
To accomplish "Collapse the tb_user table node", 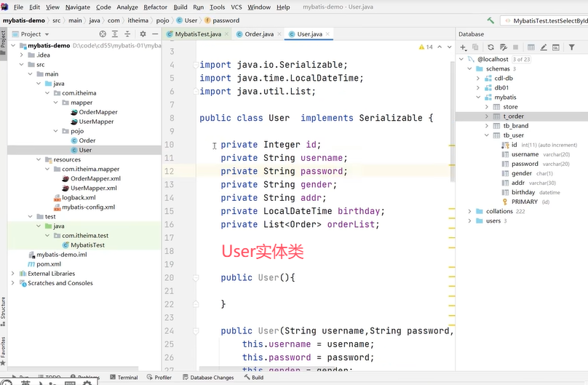I will coord(487,135).
